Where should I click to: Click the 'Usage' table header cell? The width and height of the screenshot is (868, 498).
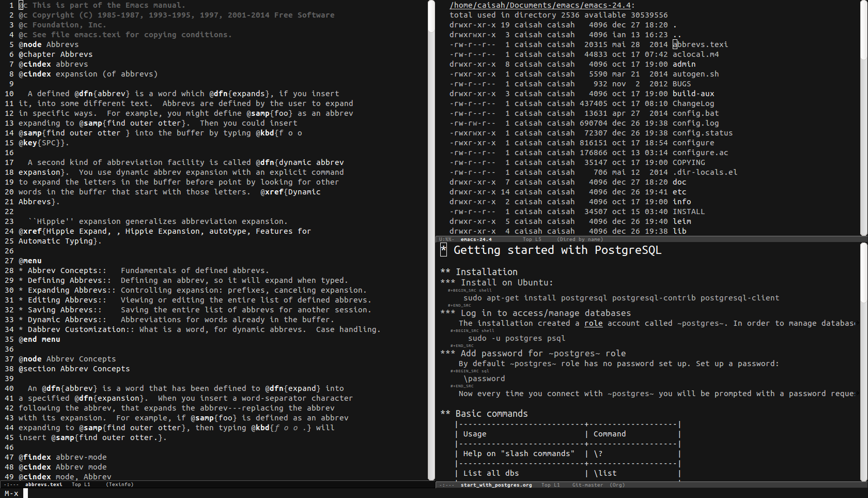pos(475,434)
